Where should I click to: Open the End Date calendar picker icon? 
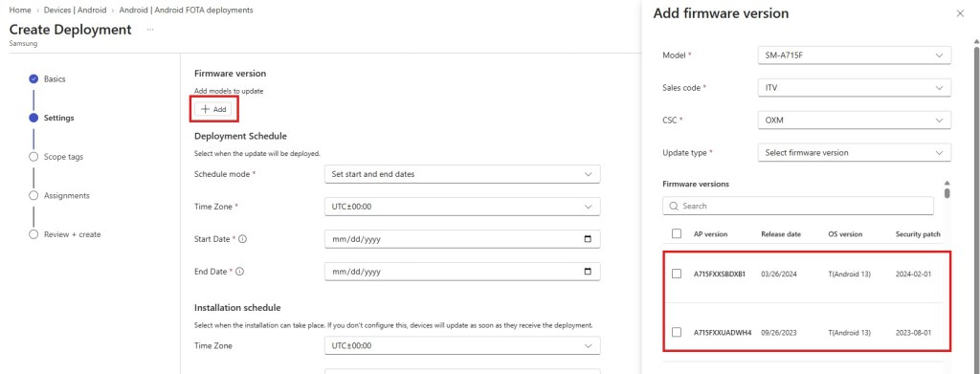587,272
